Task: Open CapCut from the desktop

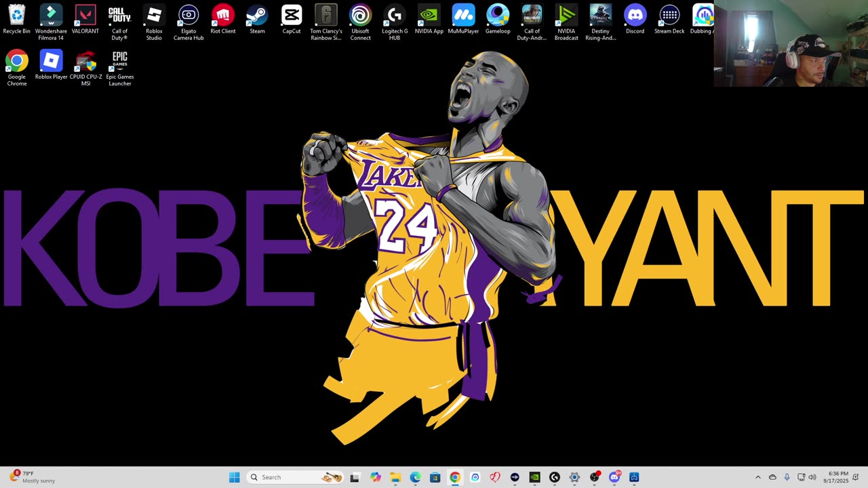Action: click(x=292, y=19)
